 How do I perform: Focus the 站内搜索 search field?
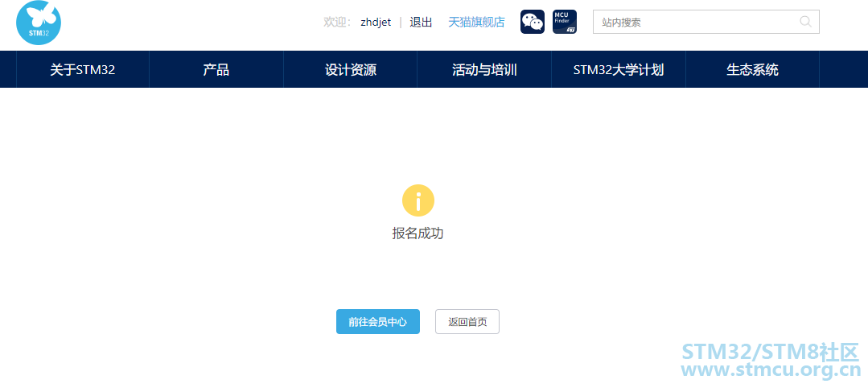coord(706,22)
